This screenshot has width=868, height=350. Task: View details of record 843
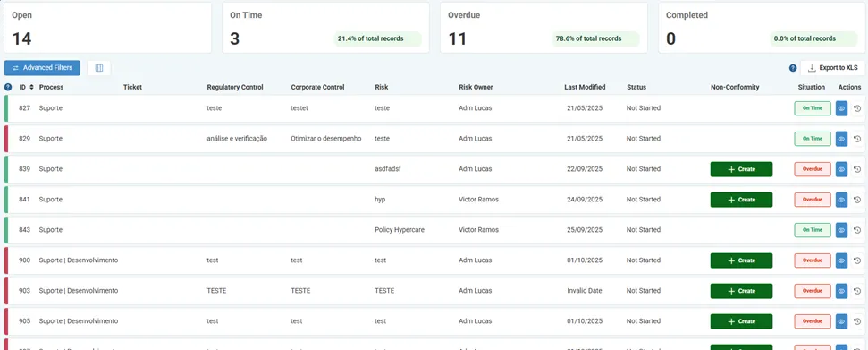point(841,230)
